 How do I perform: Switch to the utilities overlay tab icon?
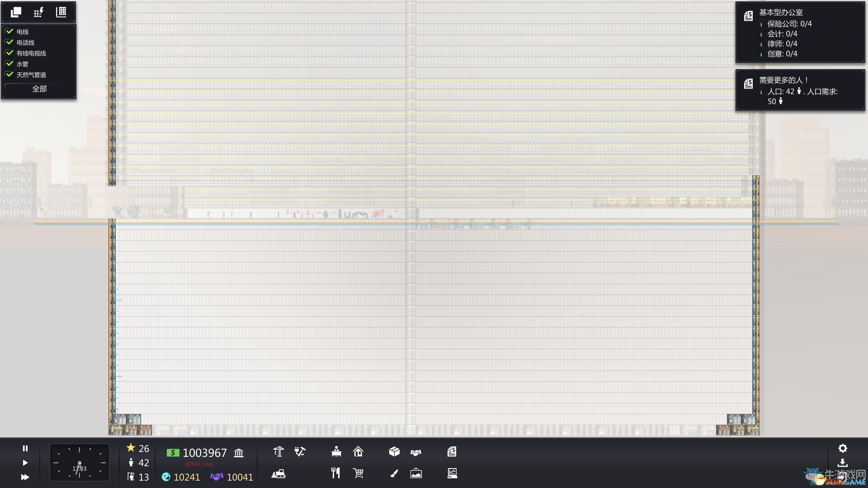38,12
